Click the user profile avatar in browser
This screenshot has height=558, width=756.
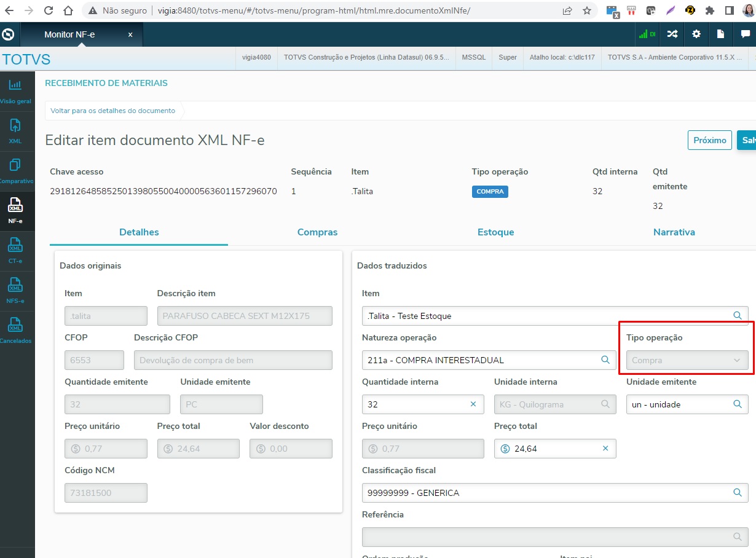click(x=748, y=10)
